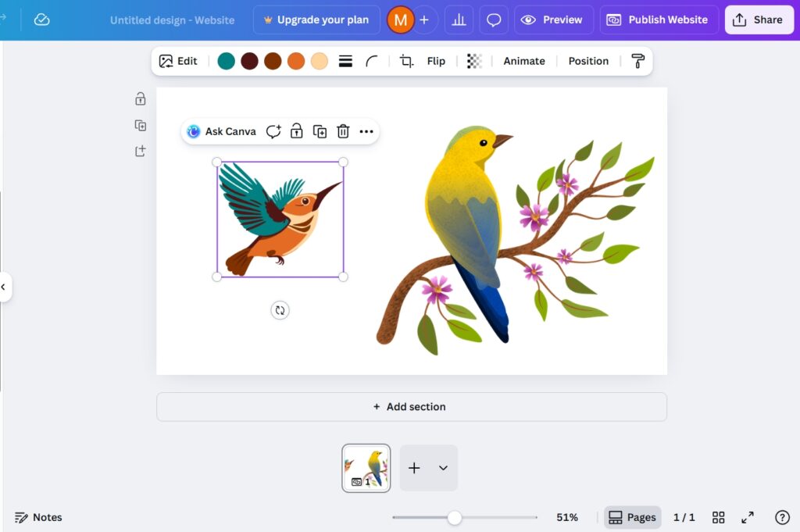Delete the selected bird with trash icon
The image size is (800, 532).
click(x=343, y=131)
